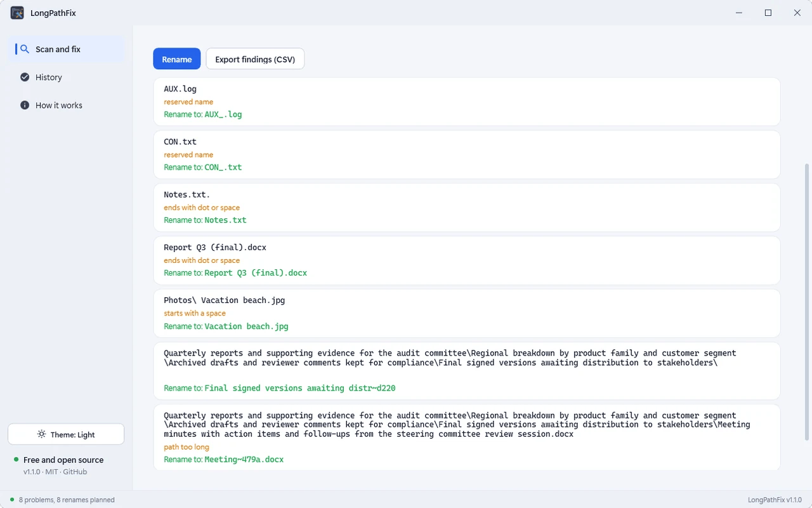Click the Free and open source label
812x508 pixels.
(x=63, y=460)
